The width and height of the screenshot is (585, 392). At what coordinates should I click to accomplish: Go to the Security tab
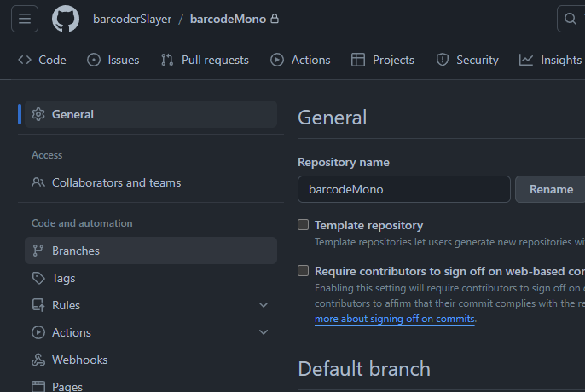pos(467,60)
